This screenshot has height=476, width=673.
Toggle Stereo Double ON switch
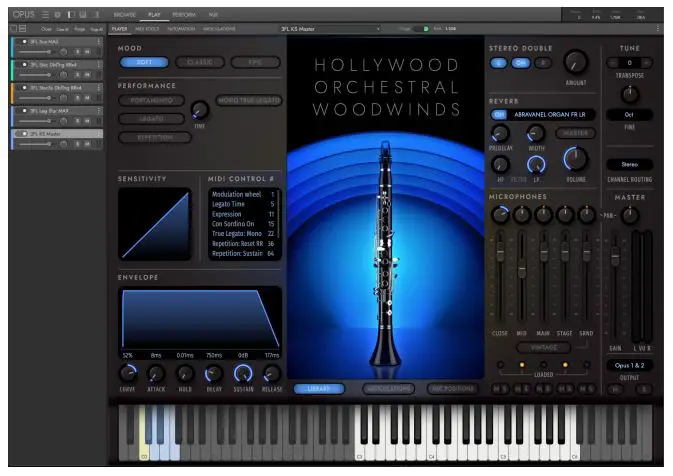(x=521, y=63)
